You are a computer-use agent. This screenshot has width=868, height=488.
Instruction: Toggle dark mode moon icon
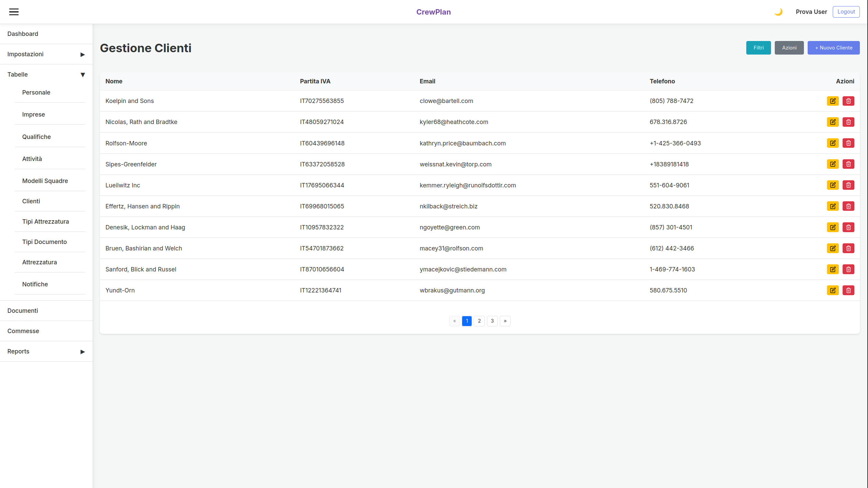click(778, 12)
